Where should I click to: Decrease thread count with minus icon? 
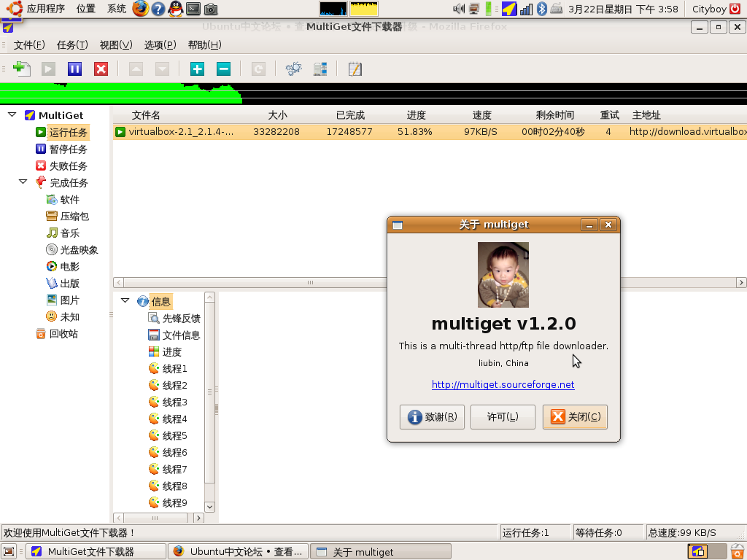223,69
